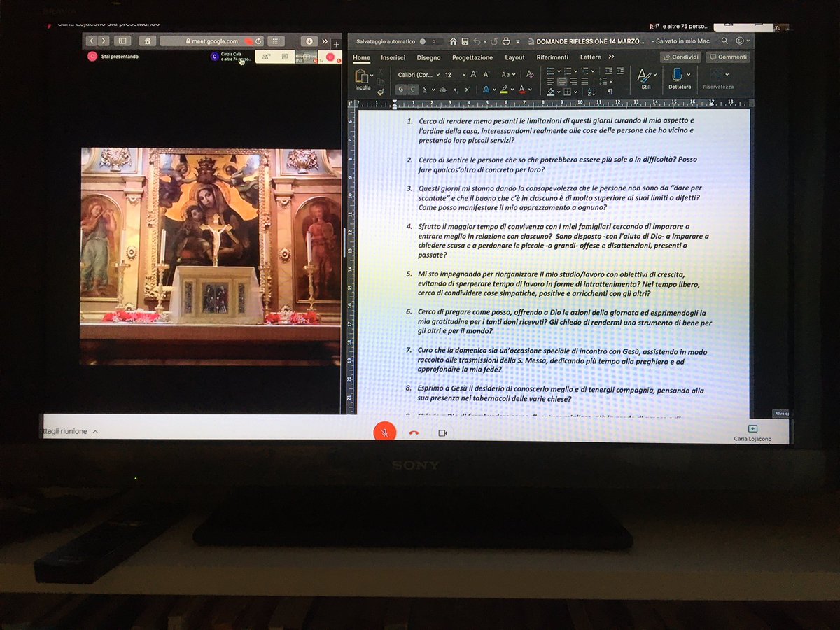The height and width of the screenshot is (630, 840).
Task: Toggle strikethrough formatting
Action: tap(442, 90)
